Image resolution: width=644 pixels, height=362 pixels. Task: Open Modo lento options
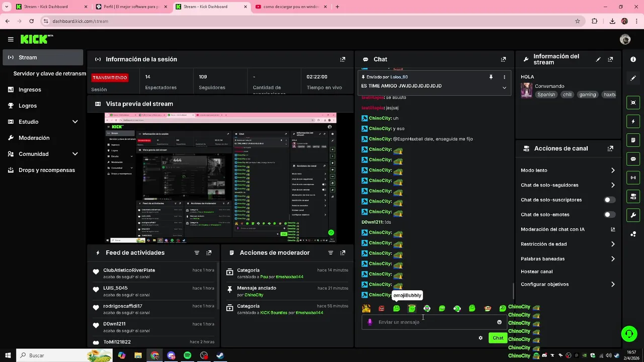(568, 170)
